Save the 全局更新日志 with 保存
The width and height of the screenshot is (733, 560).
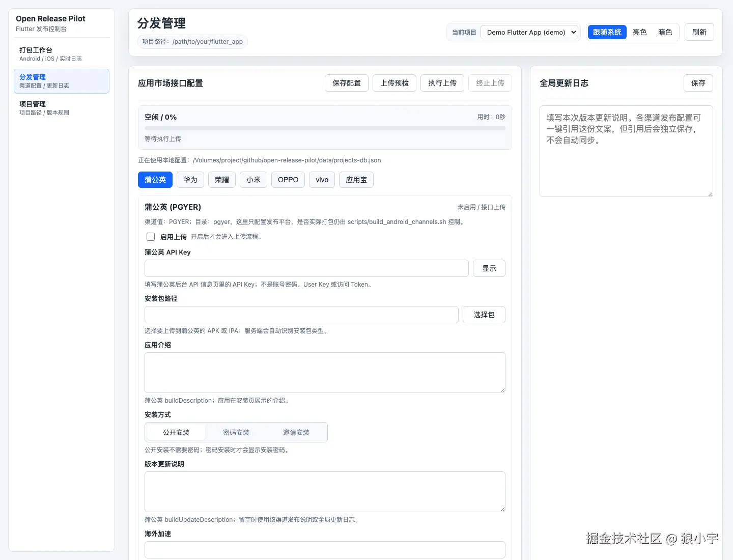point(698,83)
